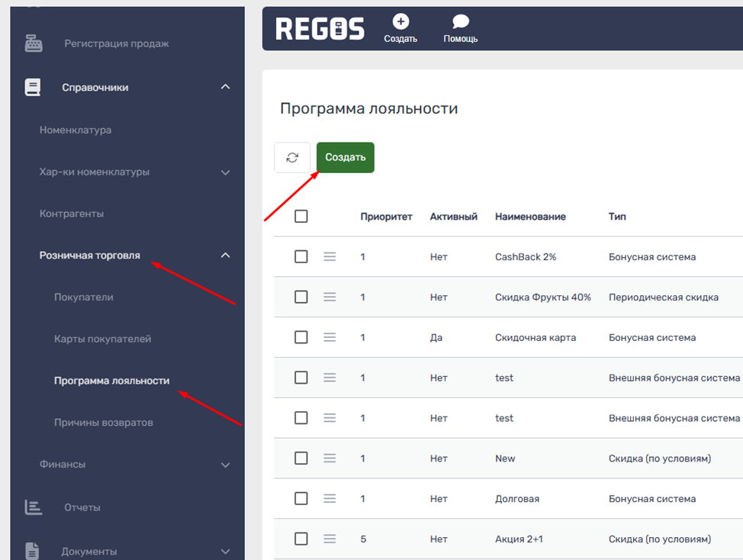This screenshot has height=560, width=743.
Task: Open Карты покупателей in sidebar
Action: click(x=102, y=339)
